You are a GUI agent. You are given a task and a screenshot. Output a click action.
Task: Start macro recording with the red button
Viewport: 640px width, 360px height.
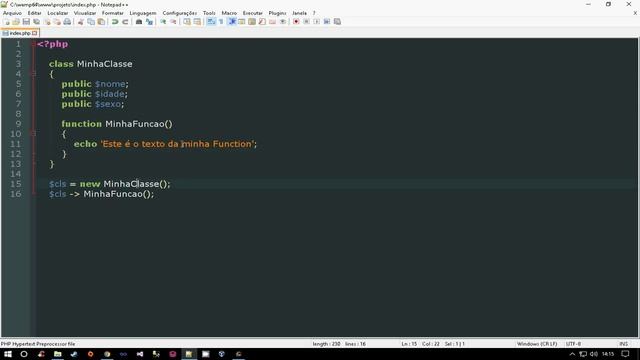(x=296, y=22)
